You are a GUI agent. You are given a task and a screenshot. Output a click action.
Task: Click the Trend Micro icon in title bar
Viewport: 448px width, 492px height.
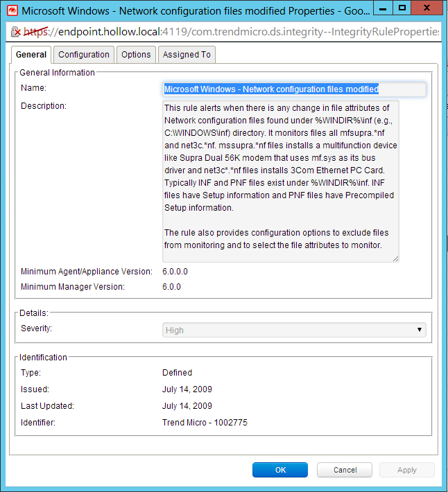tap(11, 10)
